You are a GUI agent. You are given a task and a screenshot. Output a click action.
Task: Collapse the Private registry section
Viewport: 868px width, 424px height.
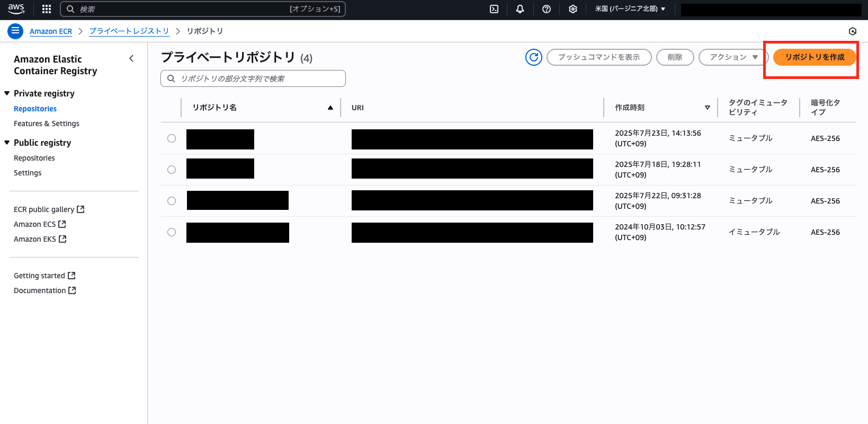click(x=7, y=93)
